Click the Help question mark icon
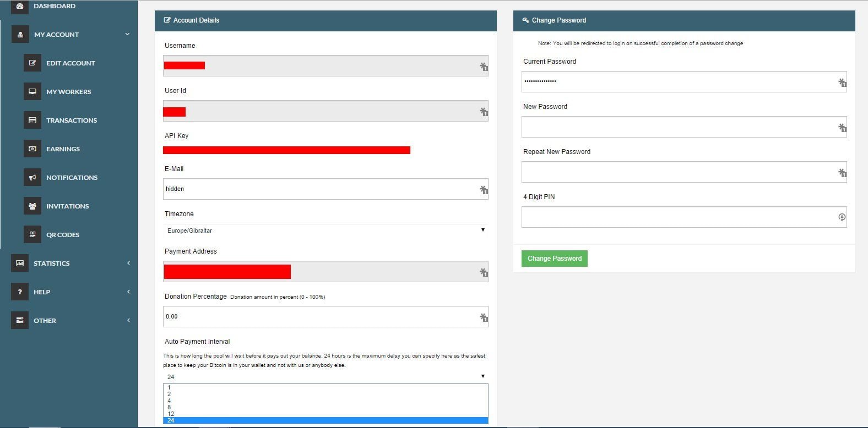This screenshot has height=428, width=868. 20,292
